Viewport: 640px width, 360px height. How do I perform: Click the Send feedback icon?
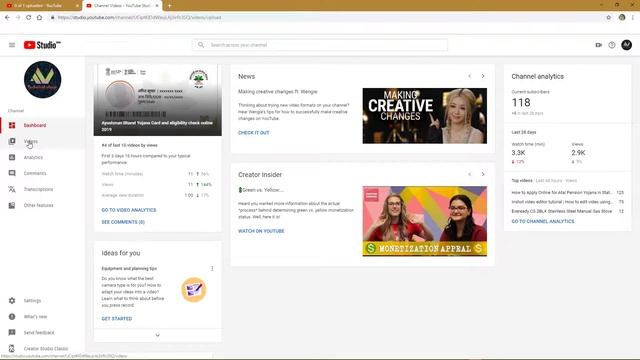[x=12, y=333]
